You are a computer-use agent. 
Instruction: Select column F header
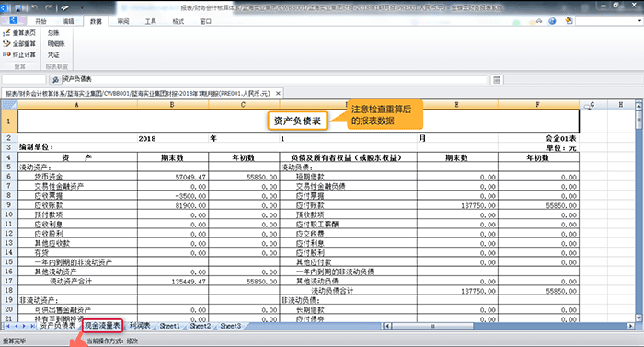pos(538,105)
